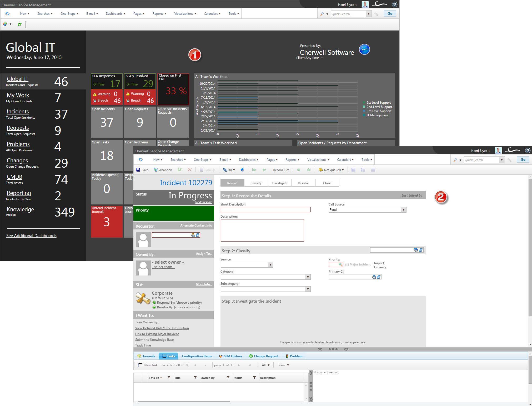Screen dimensions: 532x406
Task: Click the attachments paperclip icon
Action: pyautogui.click(x=225, y=170)
